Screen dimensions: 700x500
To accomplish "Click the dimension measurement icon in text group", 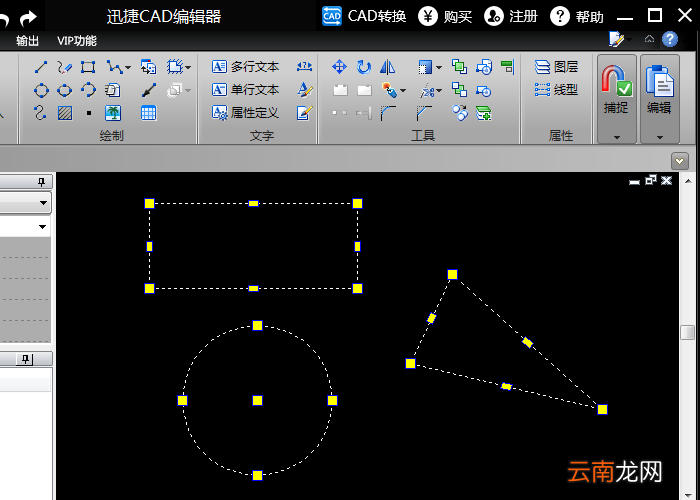I will [x=304, y=67].
